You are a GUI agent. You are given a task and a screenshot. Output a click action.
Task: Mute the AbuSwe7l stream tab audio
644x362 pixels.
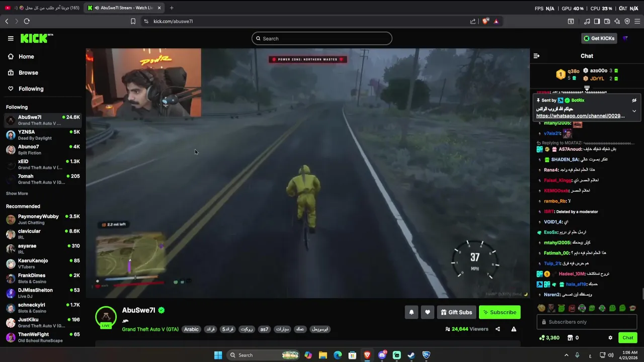(96, 8)
